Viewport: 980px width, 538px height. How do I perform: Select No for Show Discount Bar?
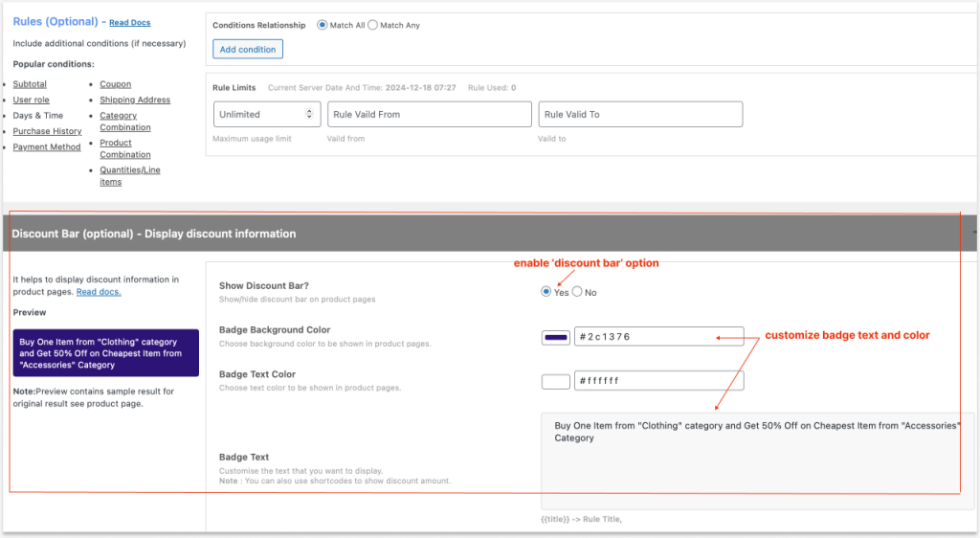pyautogui.click(x=577, y=292)
